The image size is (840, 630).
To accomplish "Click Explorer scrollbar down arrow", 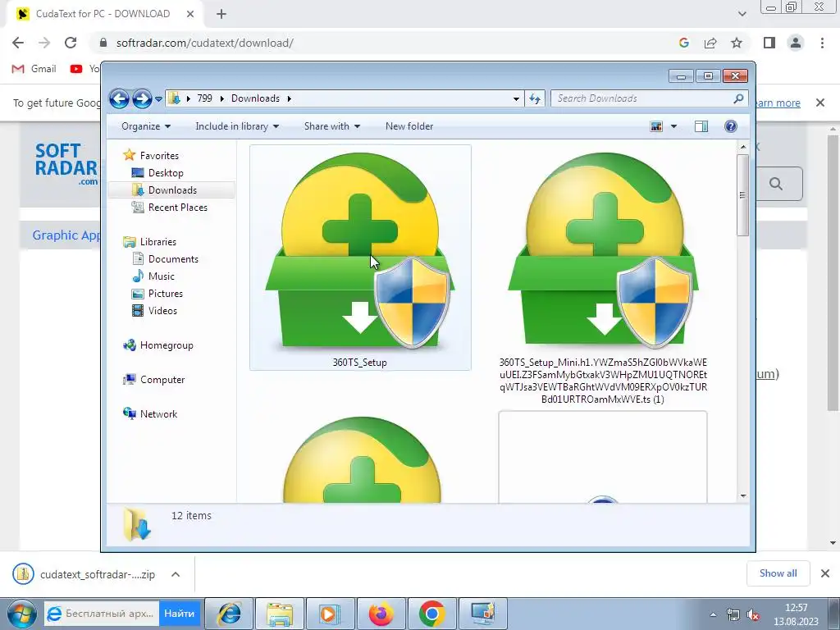I will coord(743,496).
